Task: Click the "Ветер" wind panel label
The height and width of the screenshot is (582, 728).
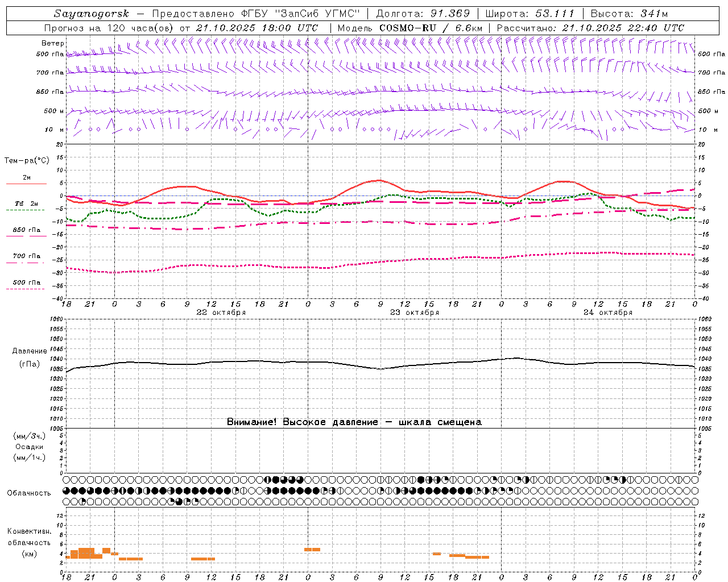Action: 53,43
